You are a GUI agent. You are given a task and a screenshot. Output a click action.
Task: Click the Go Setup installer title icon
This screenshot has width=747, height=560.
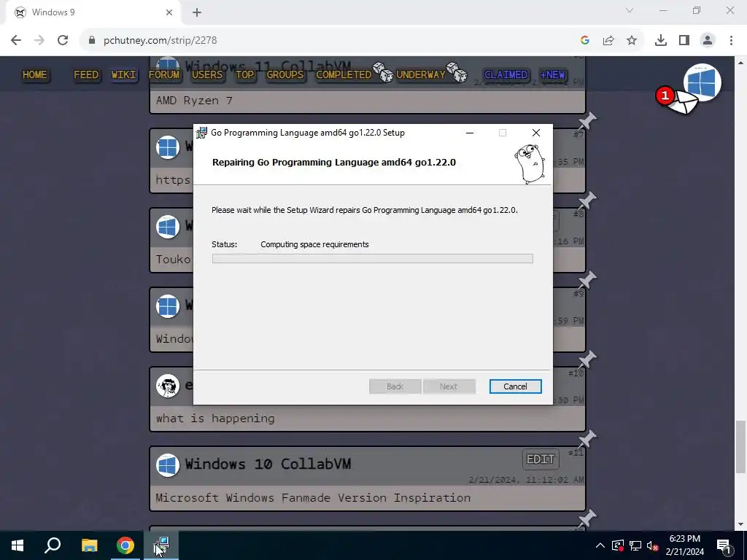click(202, 133)
